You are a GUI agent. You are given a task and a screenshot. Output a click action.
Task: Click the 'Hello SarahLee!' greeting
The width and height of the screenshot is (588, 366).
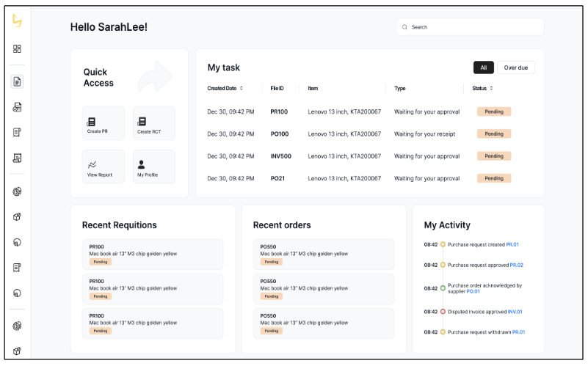pos(109,27)
